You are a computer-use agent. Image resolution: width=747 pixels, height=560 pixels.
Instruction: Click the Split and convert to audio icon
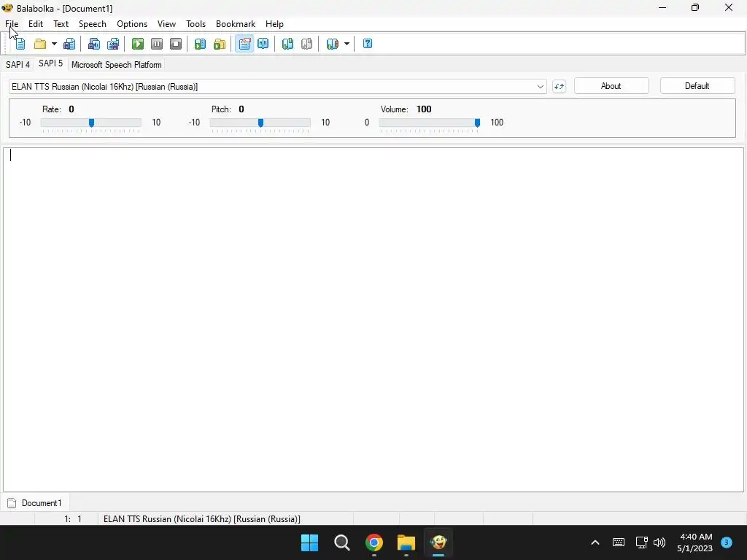(x=113, y=44)
